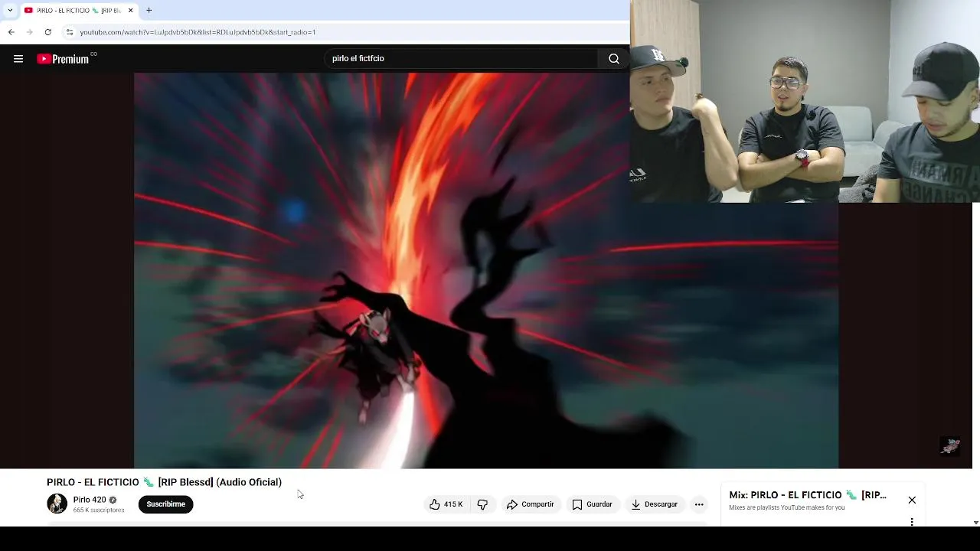
Task: Download video with Descargar button
Action: pyautogui.click(x=654, y=504)
